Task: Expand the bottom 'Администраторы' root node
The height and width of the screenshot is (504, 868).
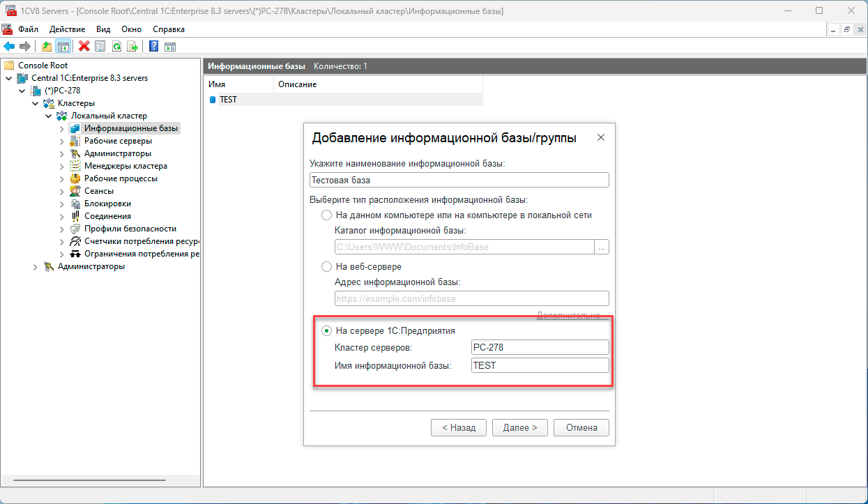Action: coord(35,266)
